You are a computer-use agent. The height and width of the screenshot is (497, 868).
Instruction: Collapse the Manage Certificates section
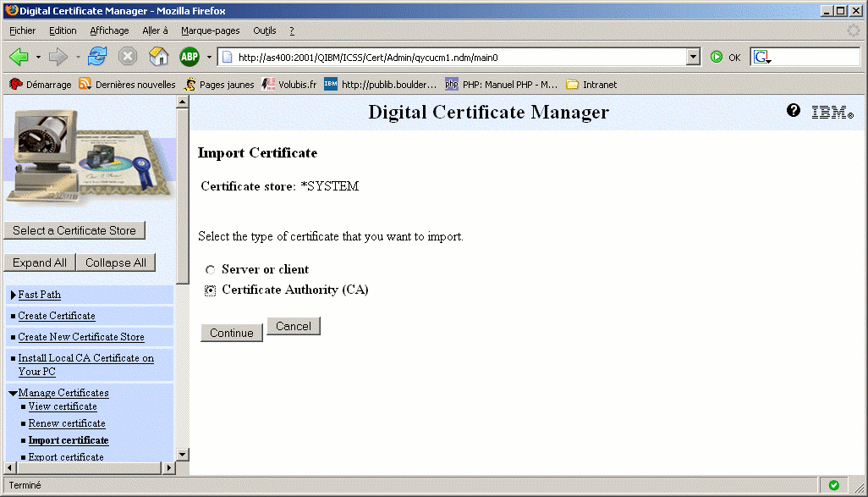(13, 393)
